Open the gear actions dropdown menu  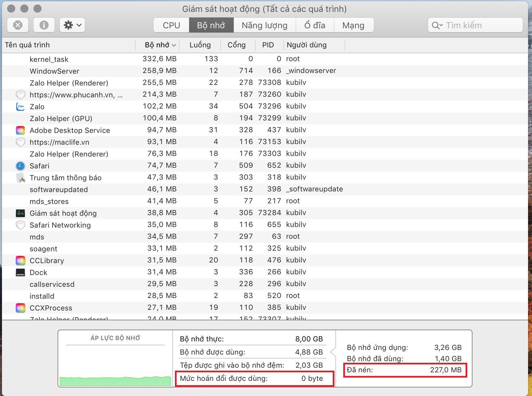click(72, 25)
